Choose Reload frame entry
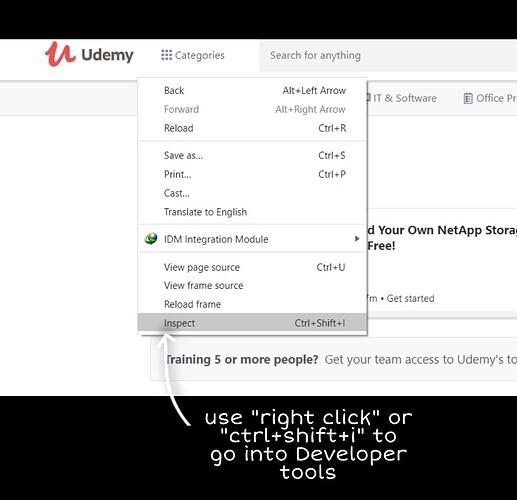This screenshot has width=517, height=500. coord(252,304)
